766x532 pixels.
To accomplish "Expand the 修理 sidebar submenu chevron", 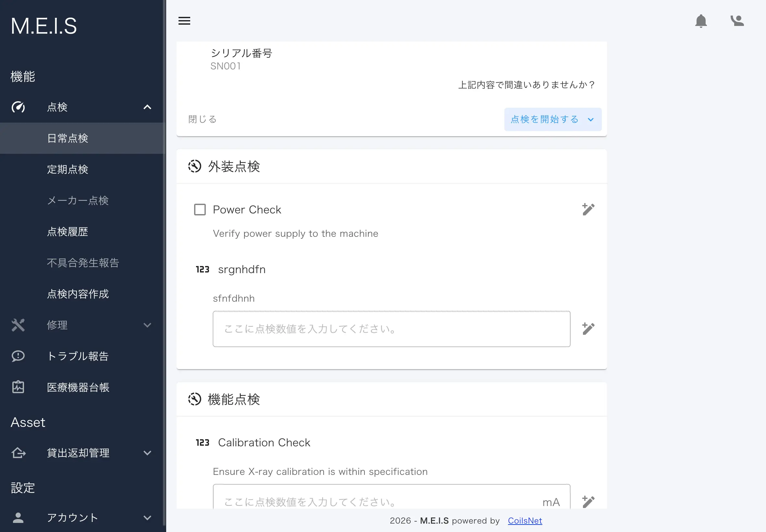I will pyautogui.click(x=147, y=325).
